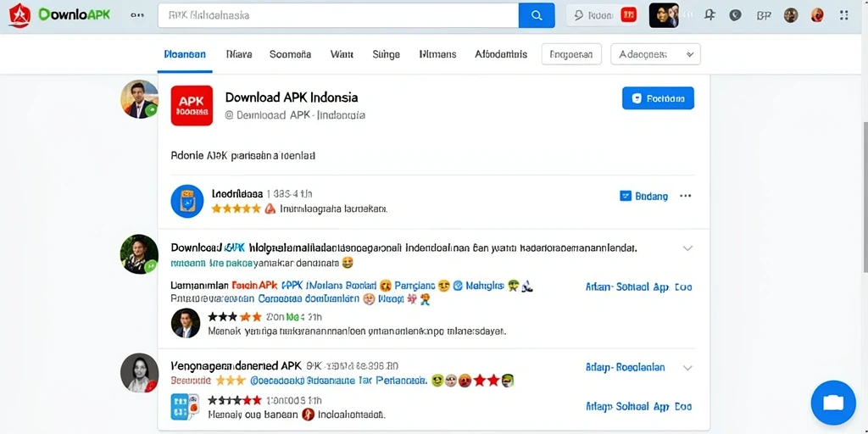Screen dimensions: 868x434
Task: Click inside the top search field
Action: tap(338, 15)
